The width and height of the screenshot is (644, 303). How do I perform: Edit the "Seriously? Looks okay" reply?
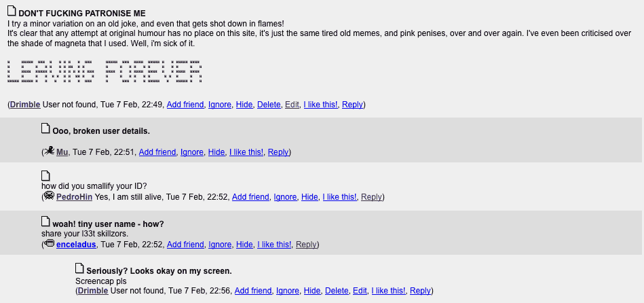tap(360, 291)
